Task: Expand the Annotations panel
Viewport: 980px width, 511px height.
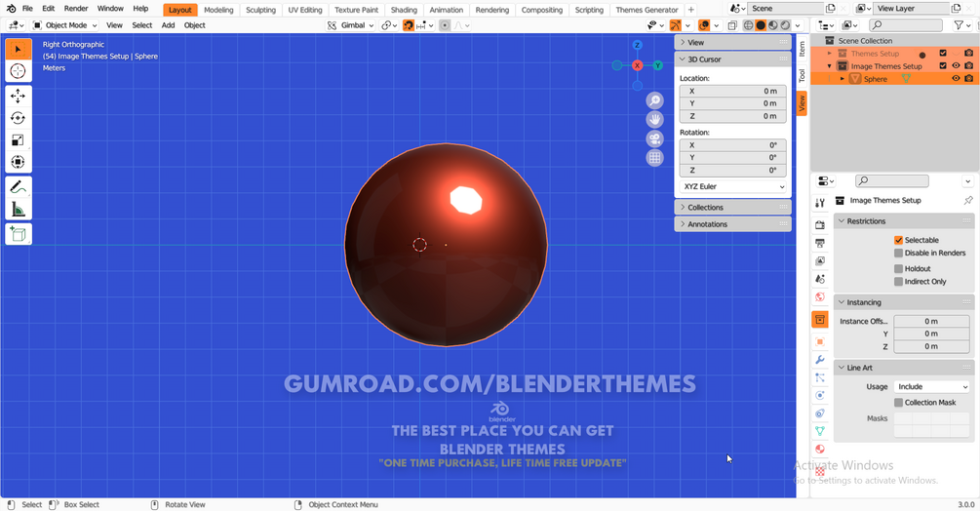Action: (x=732, y=224)
